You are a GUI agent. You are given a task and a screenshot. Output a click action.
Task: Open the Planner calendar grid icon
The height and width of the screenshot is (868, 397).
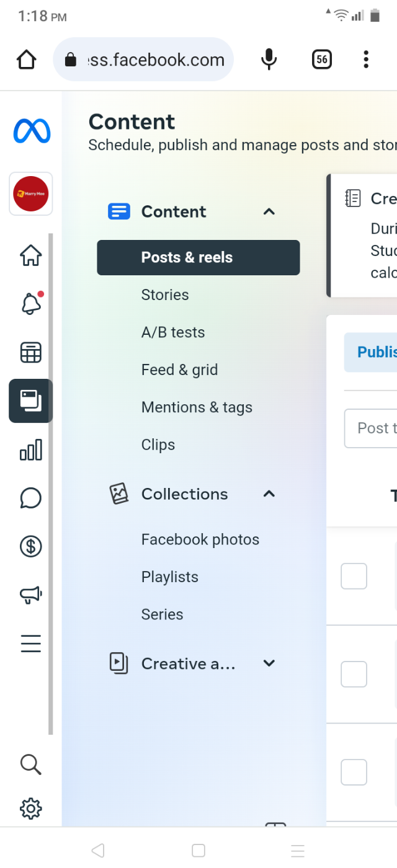tap(30, 352)
